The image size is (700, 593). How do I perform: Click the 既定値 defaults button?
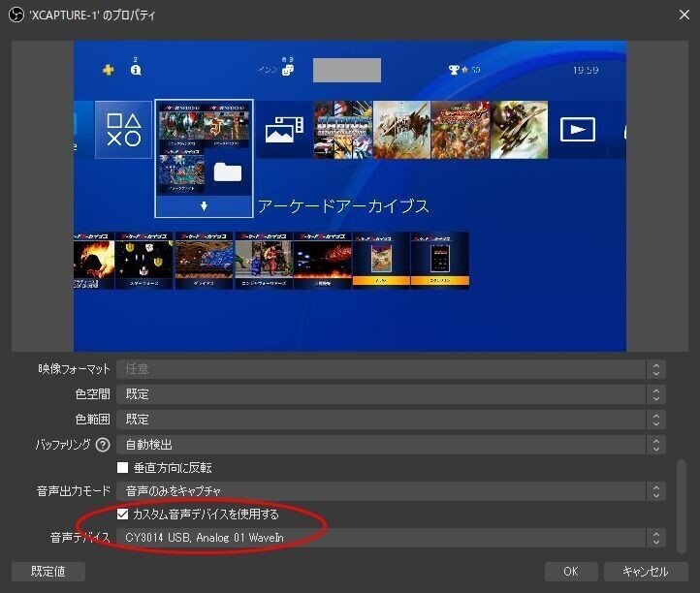[48, 572]
